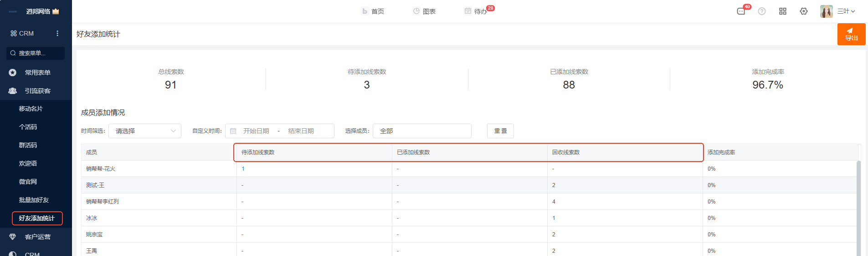868x256 pixels.
Task: Open the 时间筛选 请选择 dropdown
Action: pyautogui.click(x=145, y=131)
